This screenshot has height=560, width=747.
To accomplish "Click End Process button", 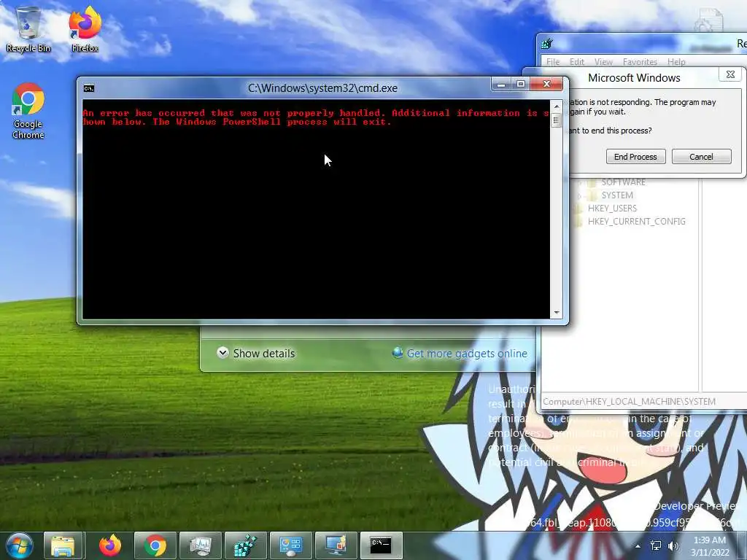I will [x=635, y=157].
